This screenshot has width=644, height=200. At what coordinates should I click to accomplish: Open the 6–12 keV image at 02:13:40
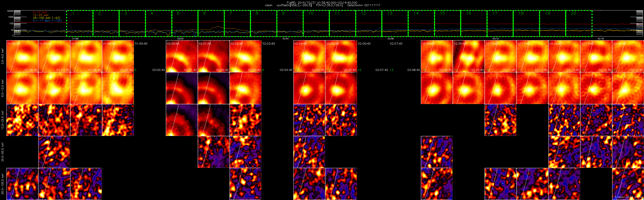pos(596,88)
